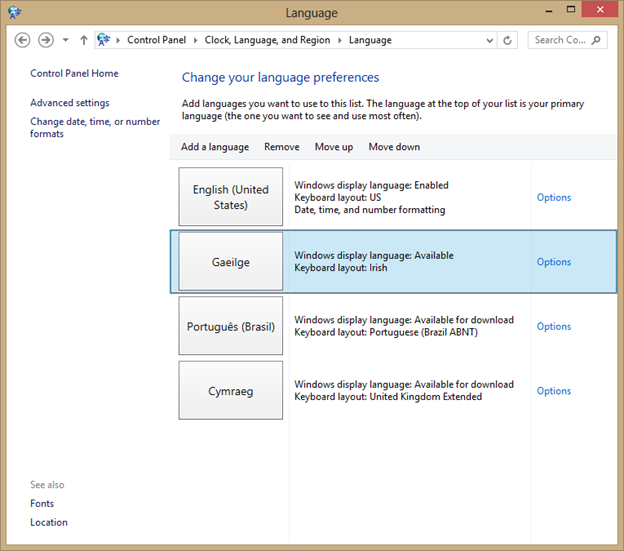Minimize the Language window
Image resolution: width=624 pixels, height=551 pixels.
point(549,10)
